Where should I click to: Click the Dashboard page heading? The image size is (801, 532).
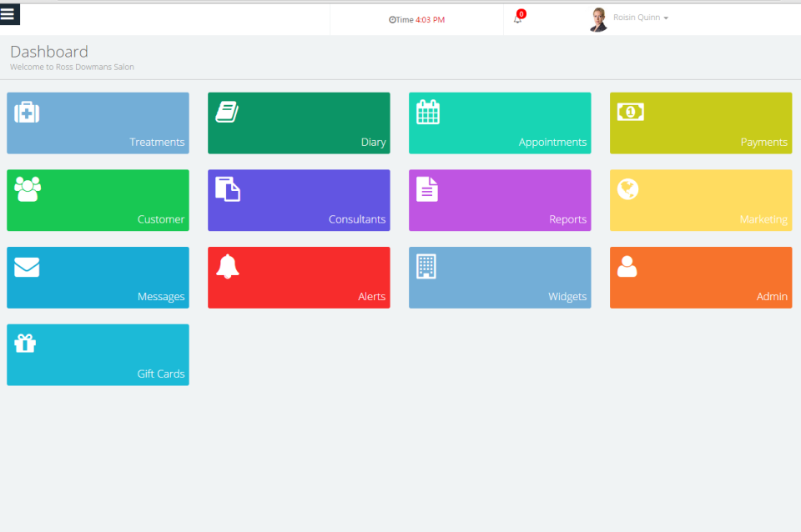click(49, 52)
